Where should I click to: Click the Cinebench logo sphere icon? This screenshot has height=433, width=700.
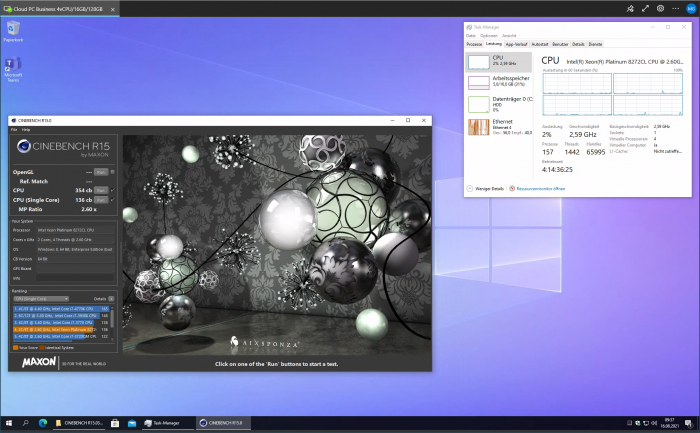click(23, 146)
